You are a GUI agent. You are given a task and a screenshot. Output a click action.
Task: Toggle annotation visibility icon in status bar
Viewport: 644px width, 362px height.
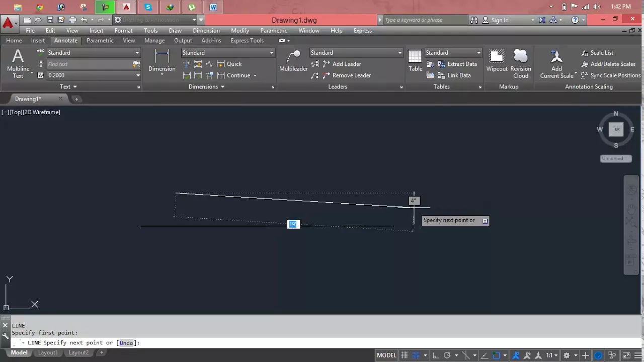click(x=516, y=355)
